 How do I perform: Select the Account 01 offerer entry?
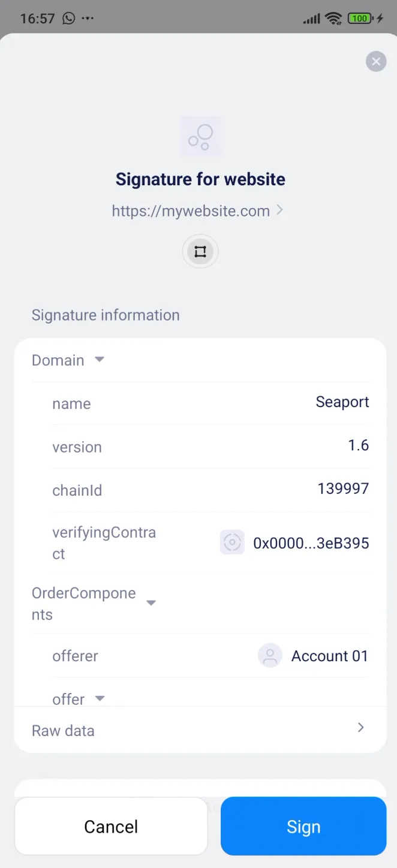tap(329, 655)
